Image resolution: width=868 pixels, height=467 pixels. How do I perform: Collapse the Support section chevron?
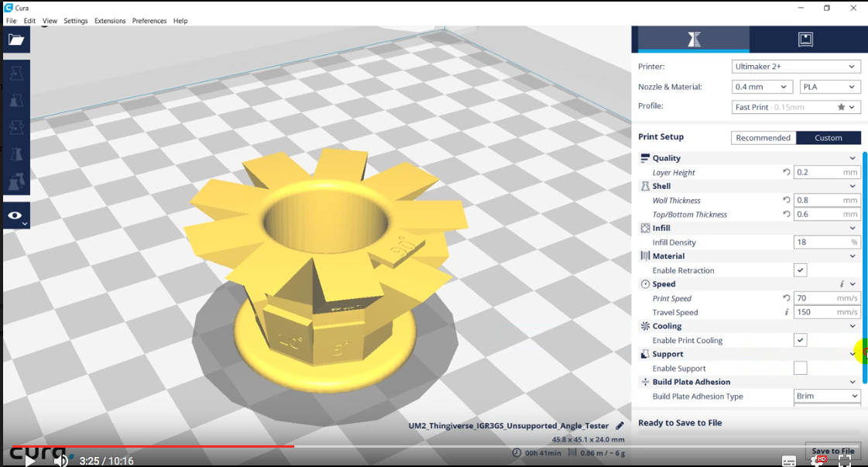853,353
